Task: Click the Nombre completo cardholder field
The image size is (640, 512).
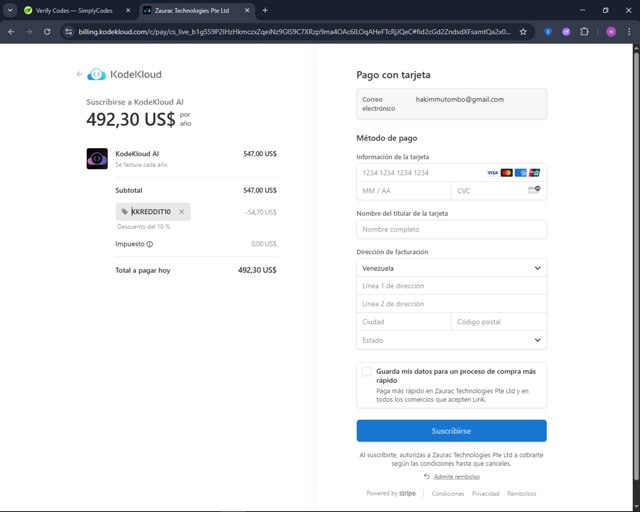Action: (x=451, y=229)
